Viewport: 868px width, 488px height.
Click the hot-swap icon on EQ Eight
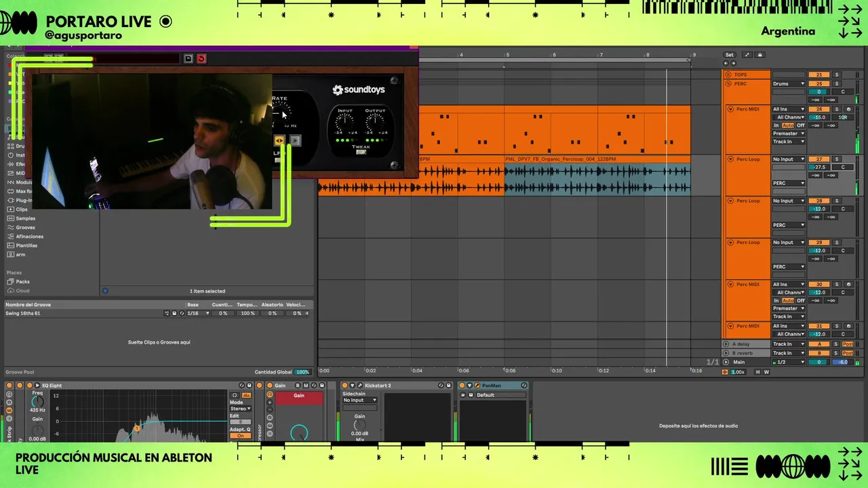[241, 386]
